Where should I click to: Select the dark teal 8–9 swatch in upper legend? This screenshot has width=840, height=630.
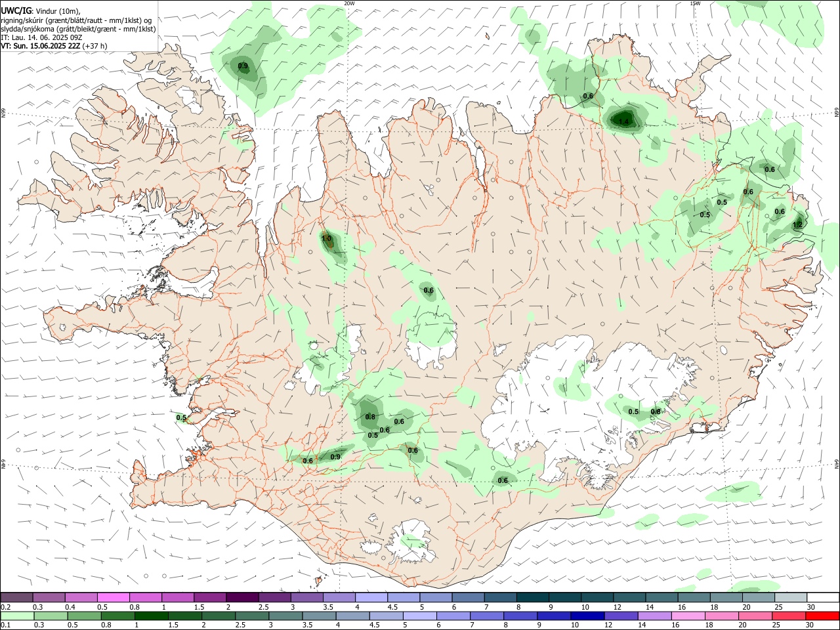point(532,597)
